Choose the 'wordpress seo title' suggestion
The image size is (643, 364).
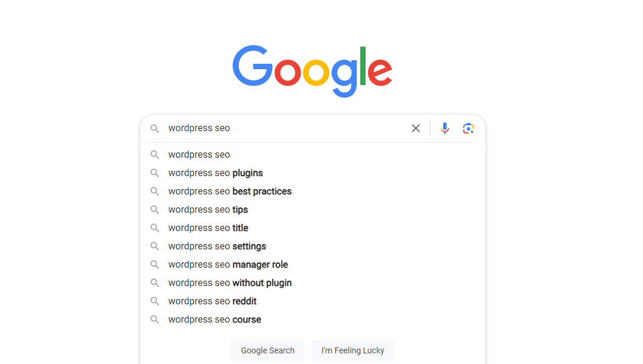click(208, 227)
